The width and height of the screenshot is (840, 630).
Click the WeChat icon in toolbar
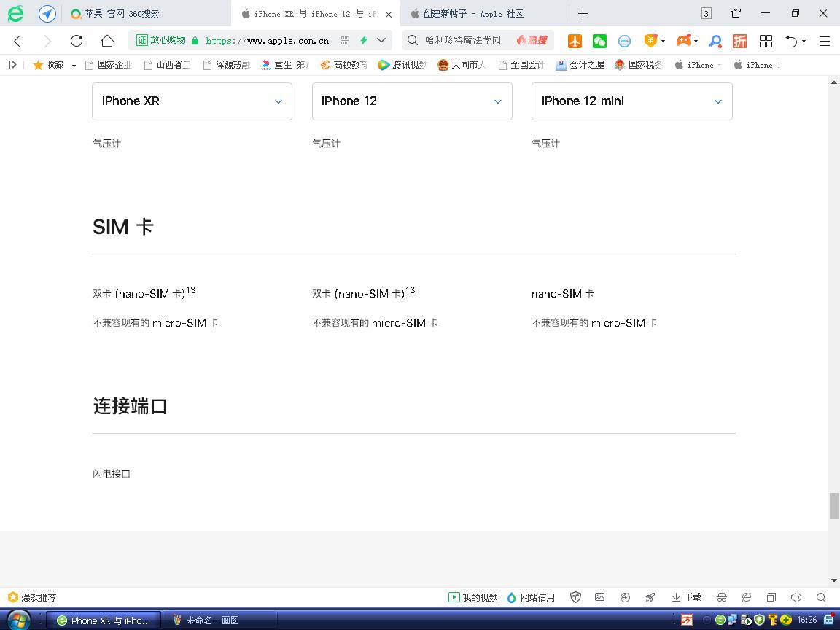[x=599, y=41]
